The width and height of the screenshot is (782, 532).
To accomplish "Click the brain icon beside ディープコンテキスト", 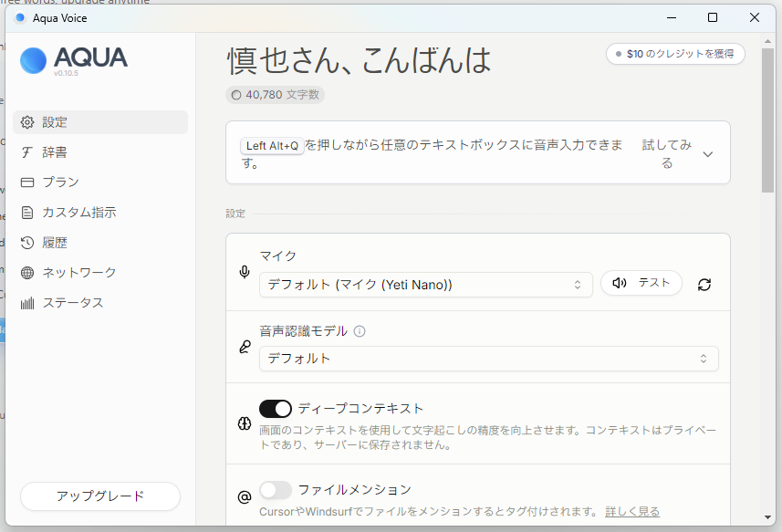I will pos(244,424).
